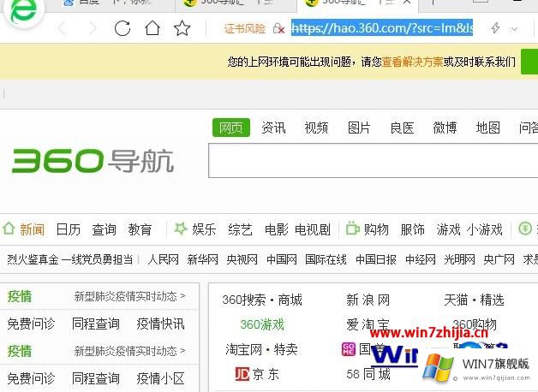This screenshot has height=392, width=538.
Task: Open the 疫情快讯 link
Action: pos(160,324)
